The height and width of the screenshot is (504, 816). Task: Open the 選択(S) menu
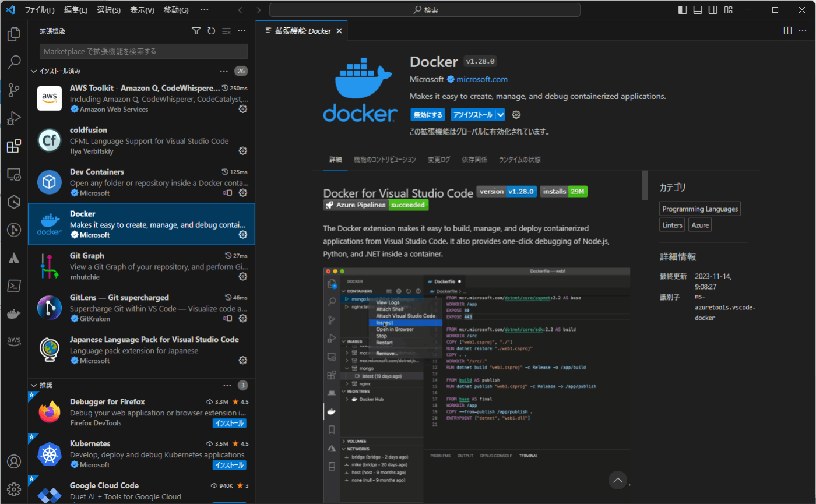[x=109, y=10]
